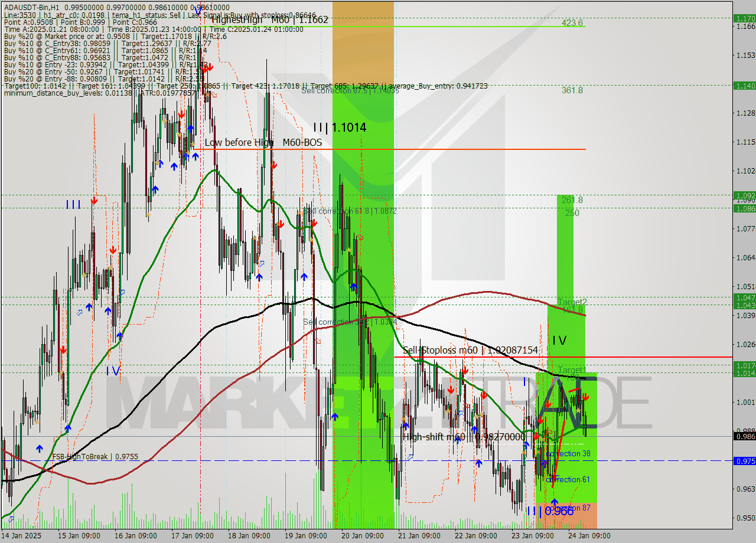Select the blue I V wave label
Screen dimensions: 756x543
(x=113, y=371)
